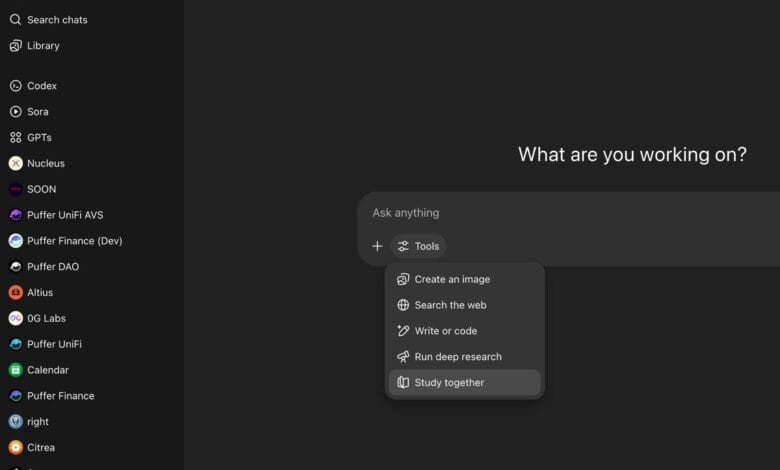Click the GPTs grid icon
780x470 pixels.
tap(15, 138)
